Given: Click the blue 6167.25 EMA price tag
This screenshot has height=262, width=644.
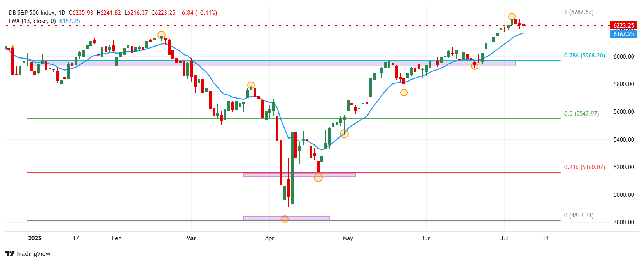Looking at the screenshot, I should [x=623, y=34].
